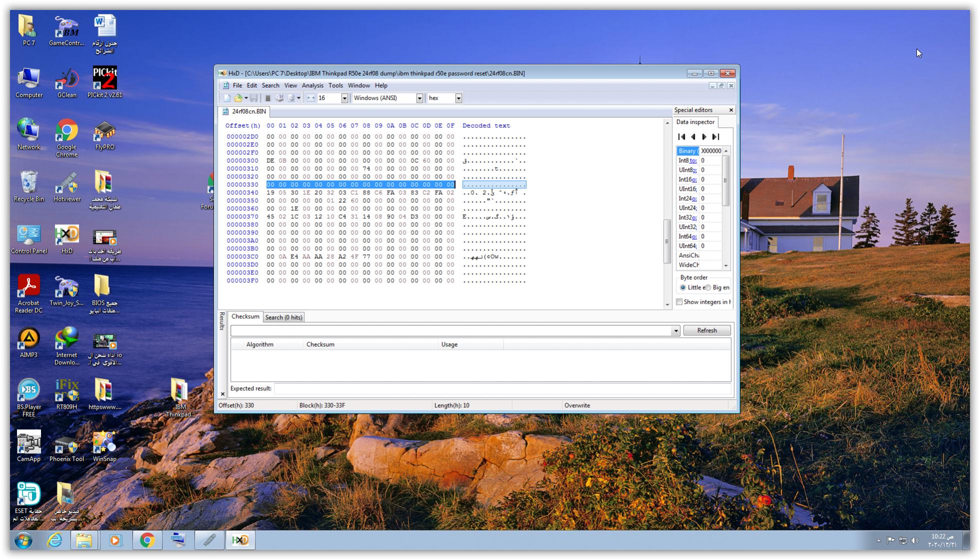This screenshot has width=980, height=560.
Task: Click the hex view vertical scrollbar thumb
Action: pos(666,241)
